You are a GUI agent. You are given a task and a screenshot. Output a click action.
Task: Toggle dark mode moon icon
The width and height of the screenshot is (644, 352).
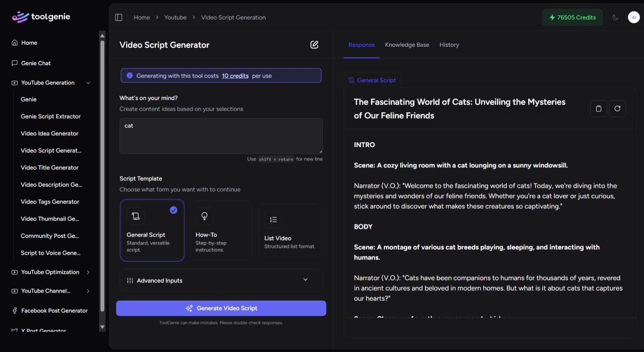pyautogui.click(x=615, y=17)
